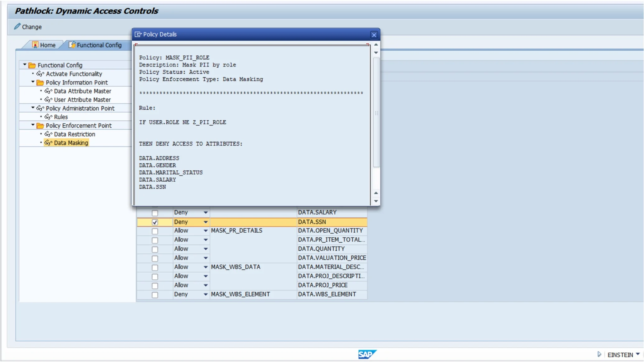The width and height of the screenshot is (644, 362).
Task: Open the Deny dropdown for DATA.WBS_ELEMENT
Action: (x=206, y=294)
